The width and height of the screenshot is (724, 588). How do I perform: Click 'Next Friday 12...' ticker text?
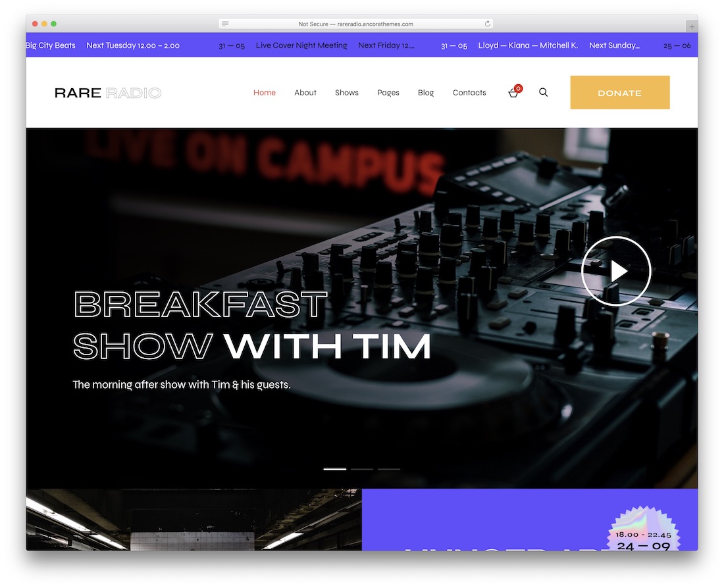point(386,45)
